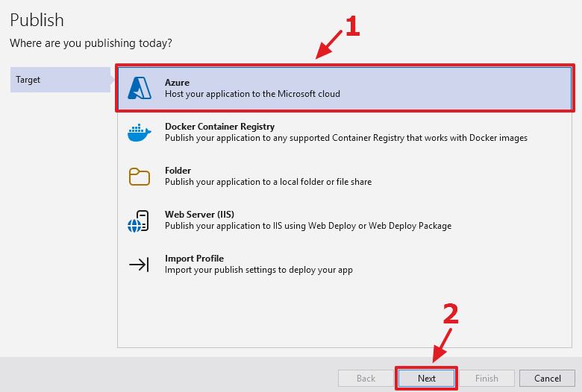
Task: Click the Finish button
Action: point(486,378)
